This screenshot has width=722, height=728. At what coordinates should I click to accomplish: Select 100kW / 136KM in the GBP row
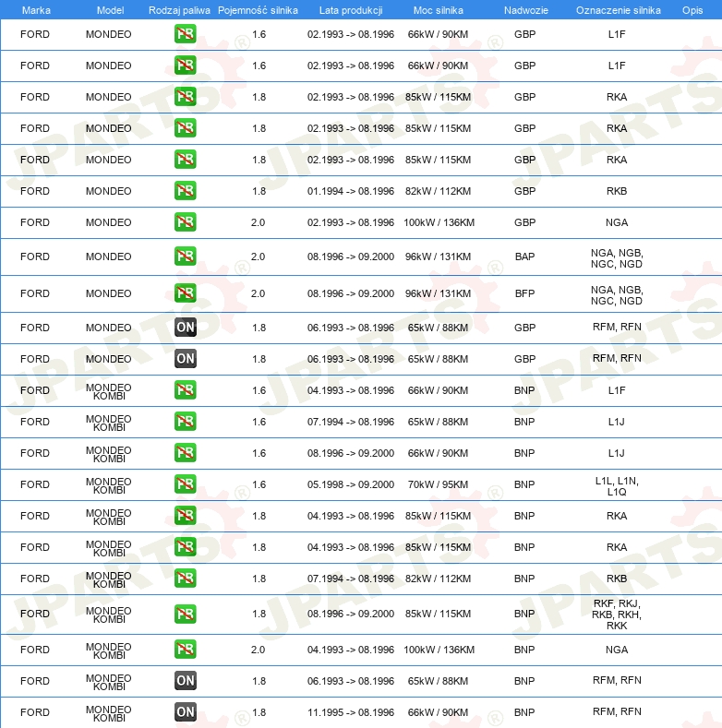point(439,222)
